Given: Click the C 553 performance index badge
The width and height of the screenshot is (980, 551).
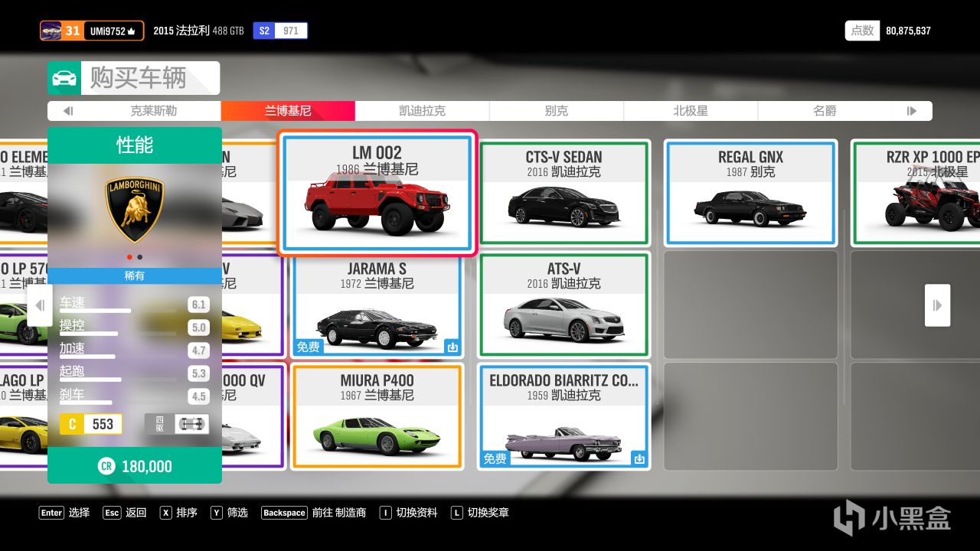Looking at the screenshot, I should pyautogui.click(x=91, y=424).
